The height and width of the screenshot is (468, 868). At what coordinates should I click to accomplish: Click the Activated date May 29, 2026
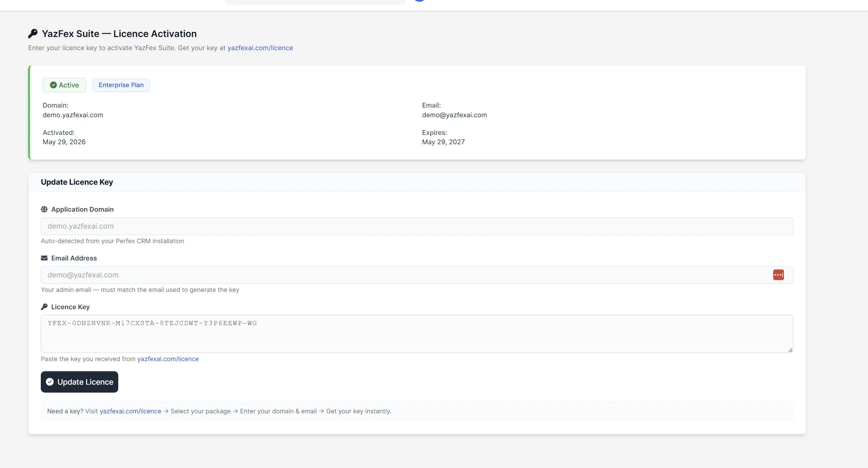(x=64, y=142)
